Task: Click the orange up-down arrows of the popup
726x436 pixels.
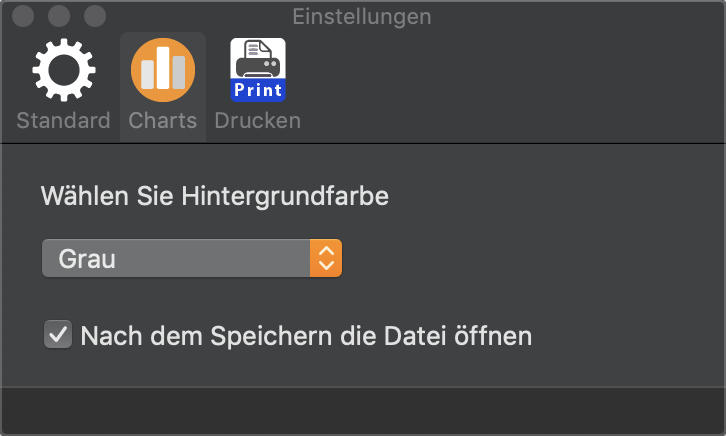Action: point(326,258)
